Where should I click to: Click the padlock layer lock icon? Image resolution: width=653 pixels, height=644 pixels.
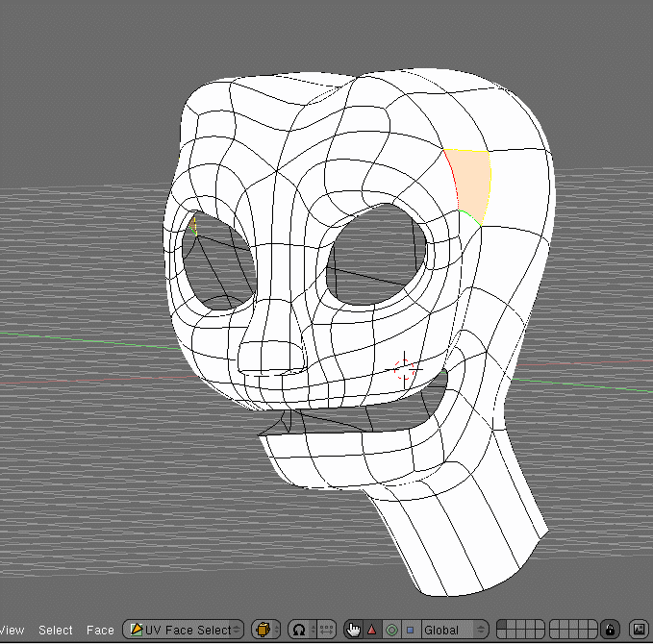coord(610,631)
